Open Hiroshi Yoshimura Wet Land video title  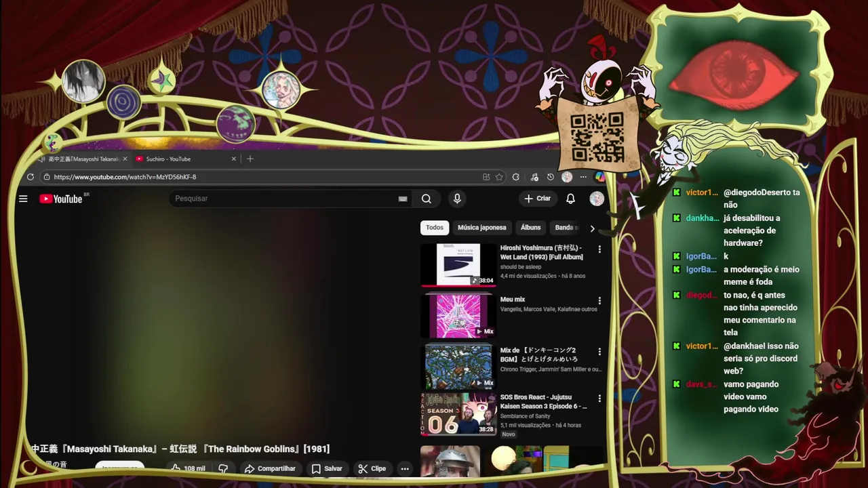click(x=542, y=253)
